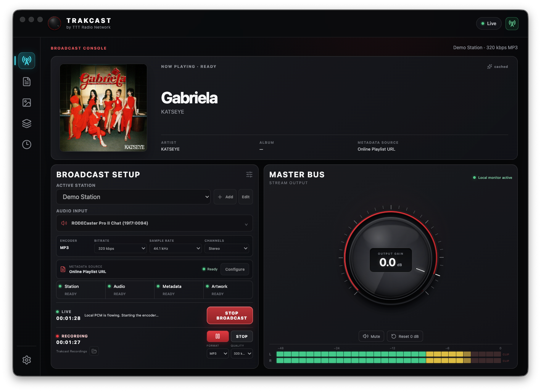This screenshot has width=541, height=392.
Task: Click the right channel level meter
Action: coord(388,361)
